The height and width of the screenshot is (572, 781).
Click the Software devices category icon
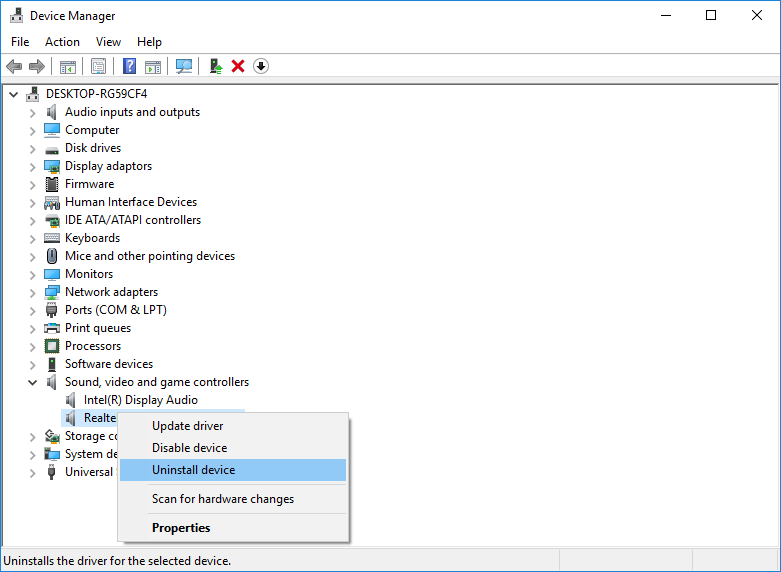point(52,364)
